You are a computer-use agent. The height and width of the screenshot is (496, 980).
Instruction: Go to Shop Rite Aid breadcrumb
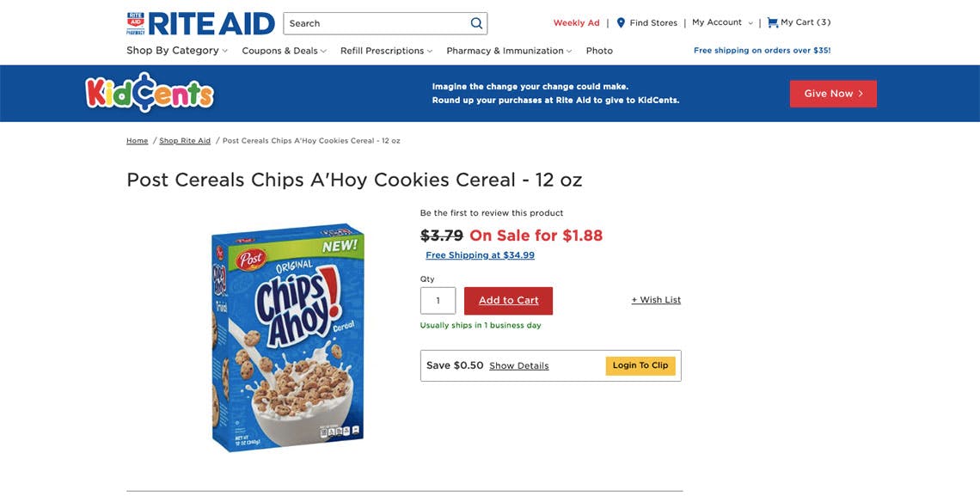185,141
